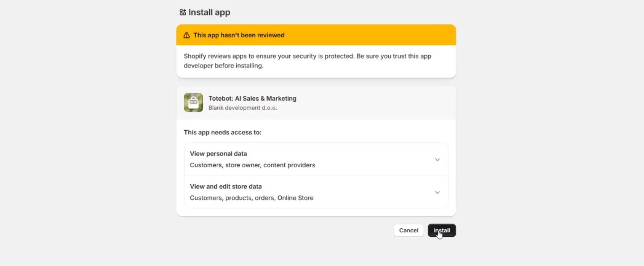
Task: Click the View and edit store data heading
Action: click(x=226, y=187)
